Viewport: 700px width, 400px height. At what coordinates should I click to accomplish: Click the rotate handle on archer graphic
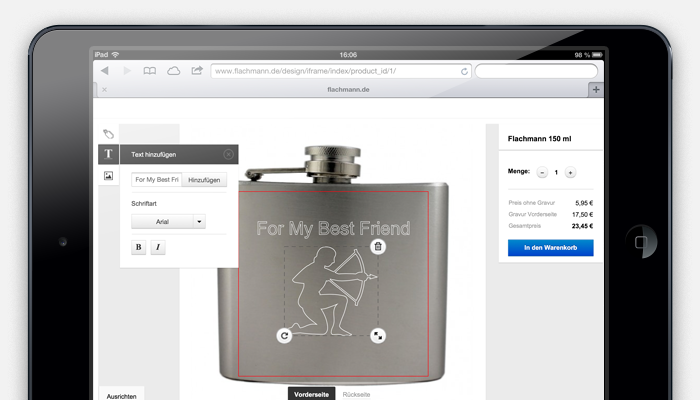(284, 336)
